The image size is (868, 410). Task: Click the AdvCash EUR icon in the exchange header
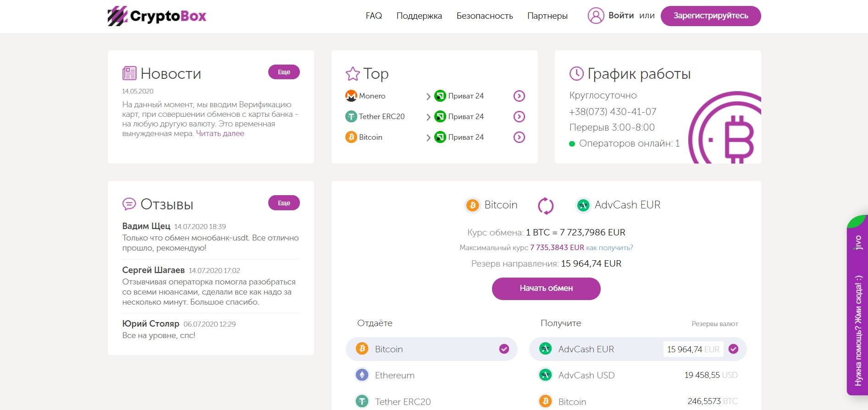coord(583,205)
